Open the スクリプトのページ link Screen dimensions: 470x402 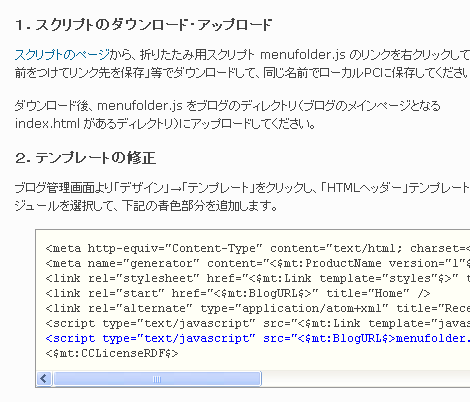click(x=62, y=55)
